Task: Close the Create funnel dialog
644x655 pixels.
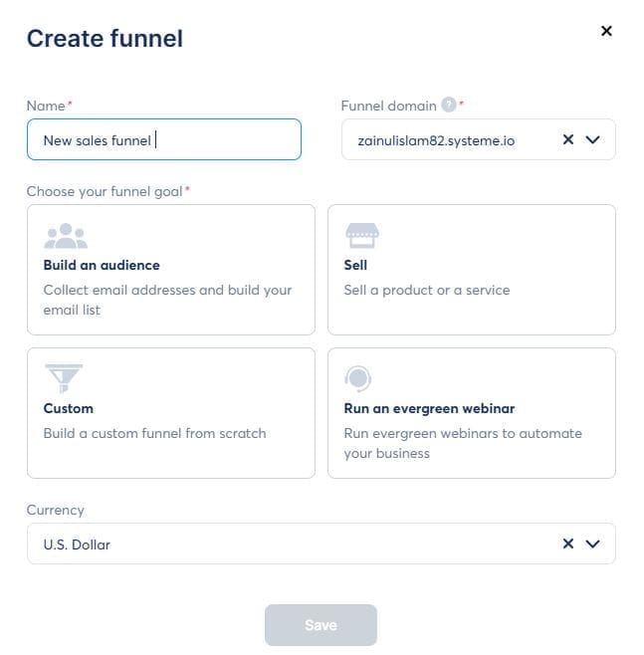Action: 606,31
